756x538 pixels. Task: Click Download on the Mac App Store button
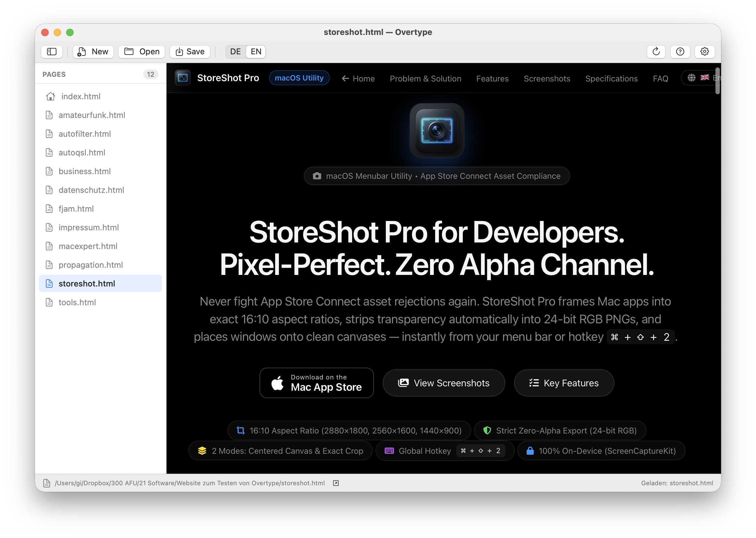(317, 383)
